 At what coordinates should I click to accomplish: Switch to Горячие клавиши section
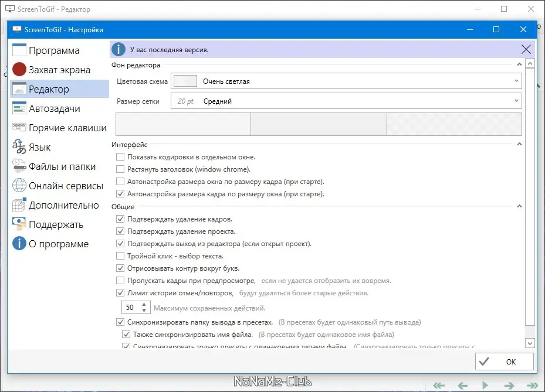59,128
